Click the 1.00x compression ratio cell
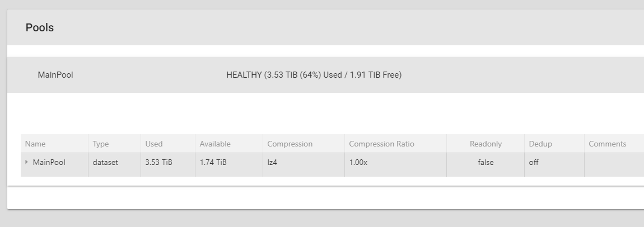644x227 pixels. point(358,163)
